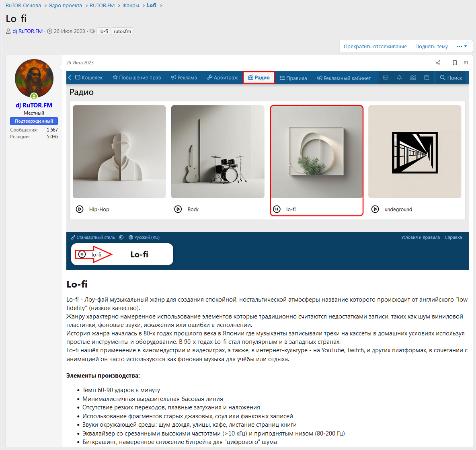476x450 pixels.
Task: Bookmark this post with the bookmark icon
Action: (x=455, y=63)
